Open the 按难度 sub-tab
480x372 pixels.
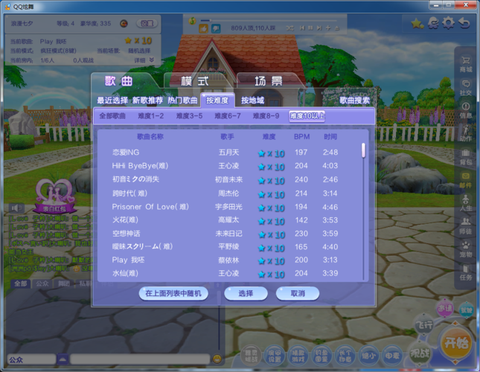coord(217,100)
